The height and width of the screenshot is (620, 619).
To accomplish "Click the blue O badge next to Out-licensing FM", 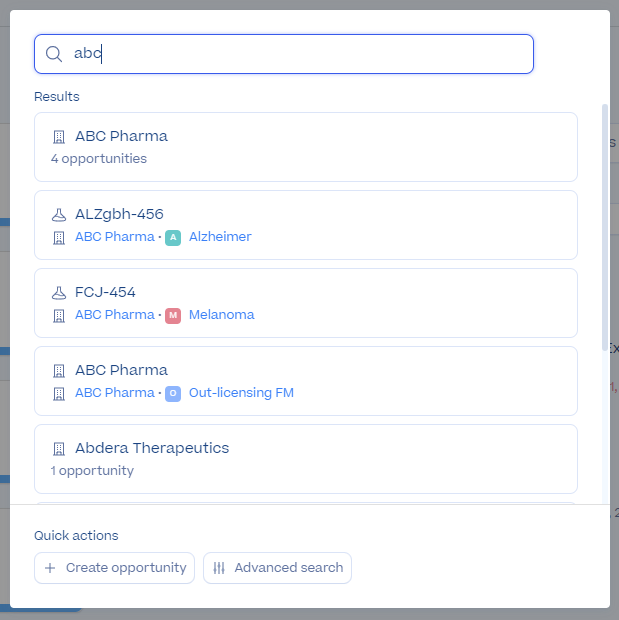I will (x=173, y=393).
